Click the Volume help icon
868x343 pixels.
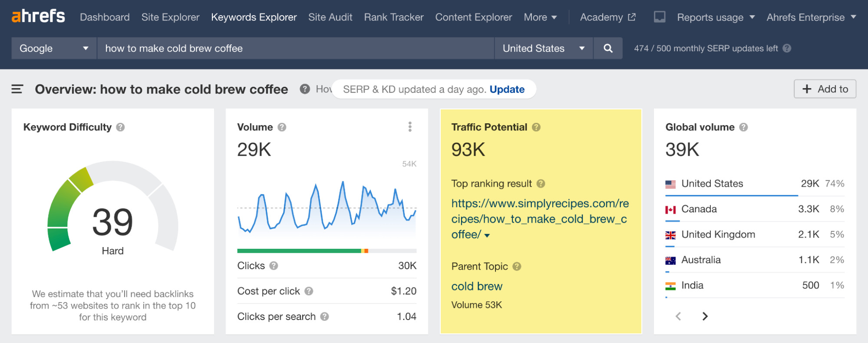click(282, 127)
